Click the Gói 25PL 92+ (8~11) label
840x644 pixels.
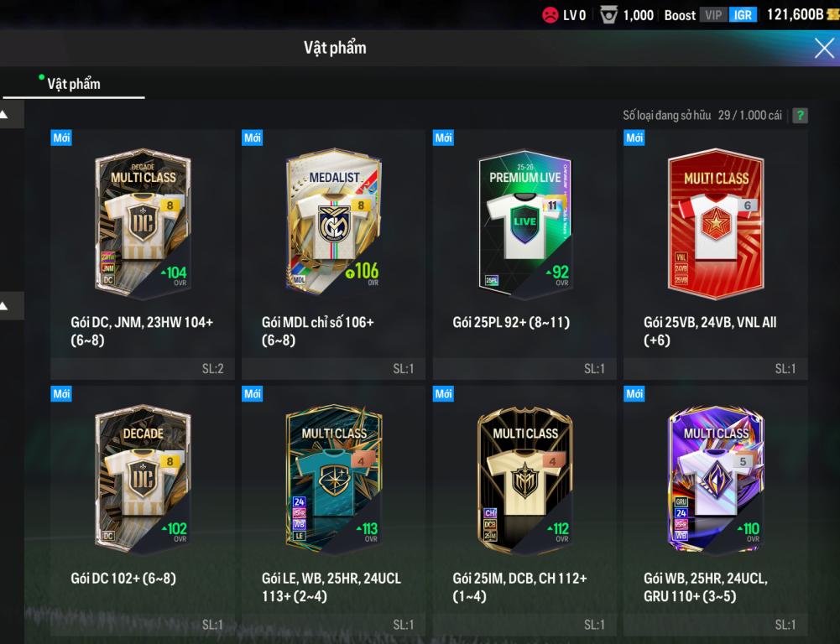(511, 322)
